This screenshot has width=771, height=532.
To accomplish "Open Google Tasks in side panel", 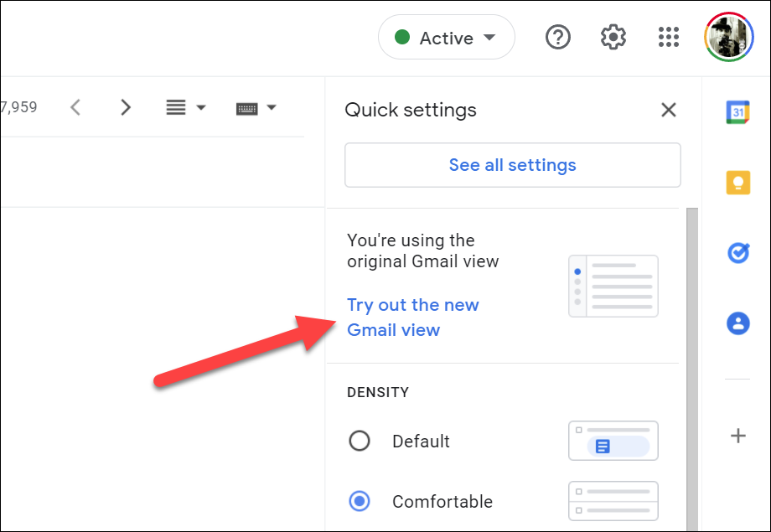I will tap(737, 253).
